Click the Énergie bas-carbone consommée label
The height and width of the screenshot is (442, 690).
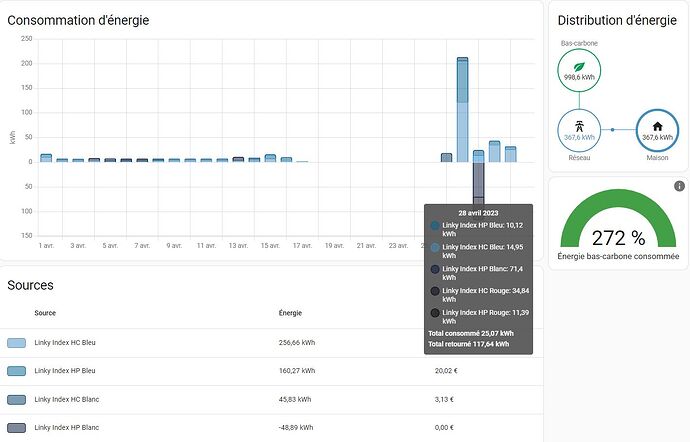618,256
